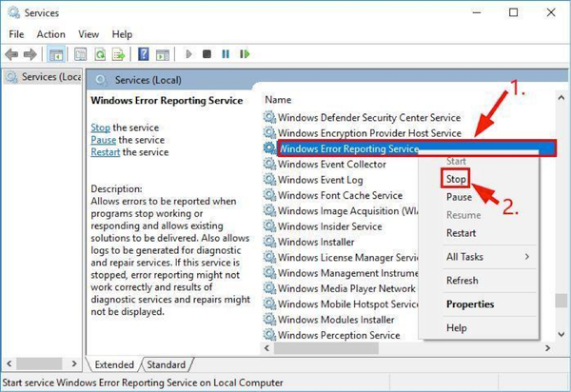Click services list vertical scrollbar up arrow

click(561, 98)
